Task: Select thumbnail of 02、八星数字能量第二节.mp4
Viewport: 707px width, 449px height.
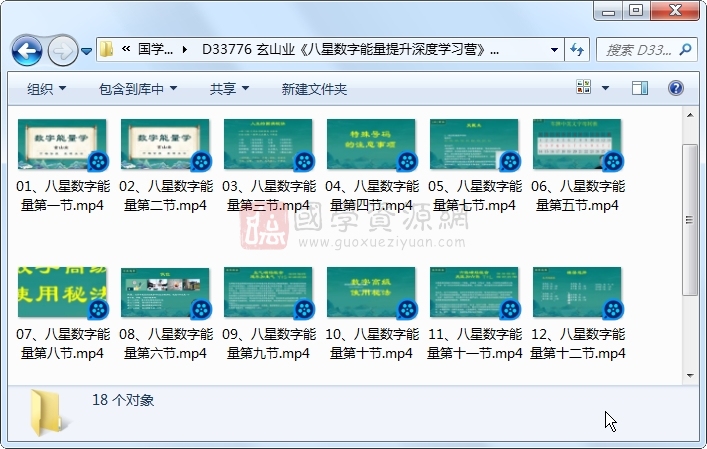Action: click(x=165, y=144)
